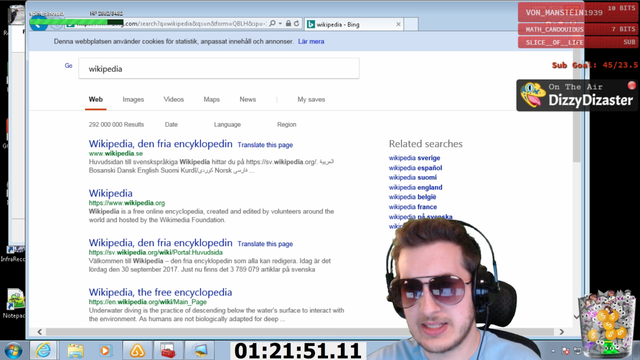Screen dimensions: 640x360
Task: Switch to the Videos search tab
Action: pos(174,100)
